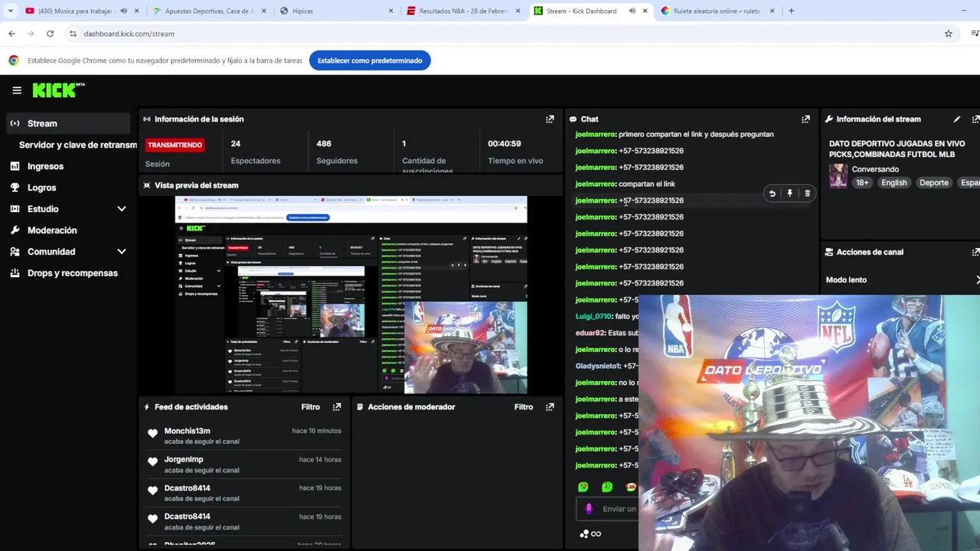The height and width of the screenshot is (551, 980).
Task: Mute the Kick Dashboard tab audio icon
Action: [632, 11]
